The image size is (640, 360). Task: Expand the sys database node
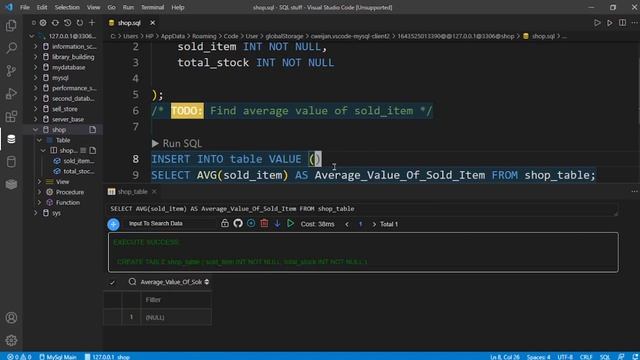click(36, 213)
